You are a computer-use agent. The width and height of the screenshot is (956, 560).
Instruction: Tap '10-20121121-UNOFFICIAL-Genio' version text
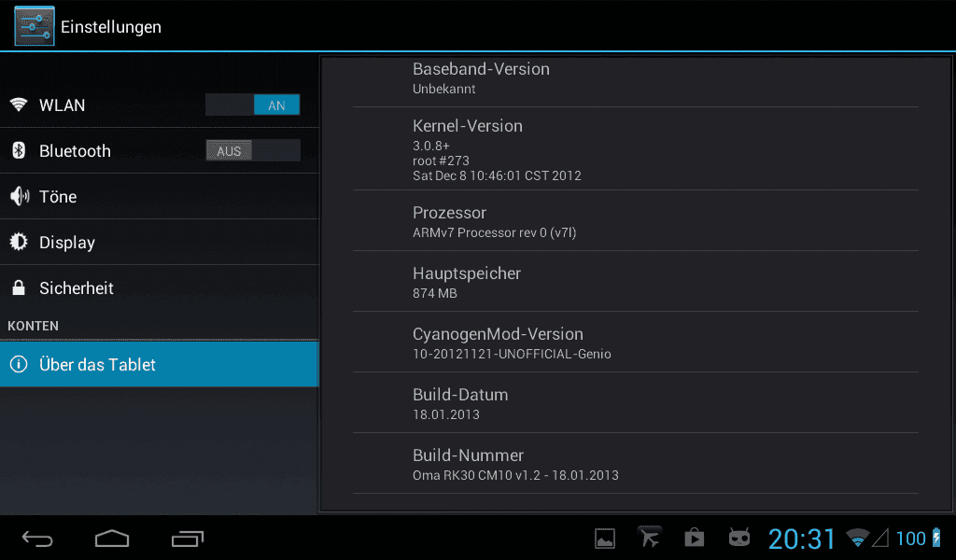pos(512,354)
